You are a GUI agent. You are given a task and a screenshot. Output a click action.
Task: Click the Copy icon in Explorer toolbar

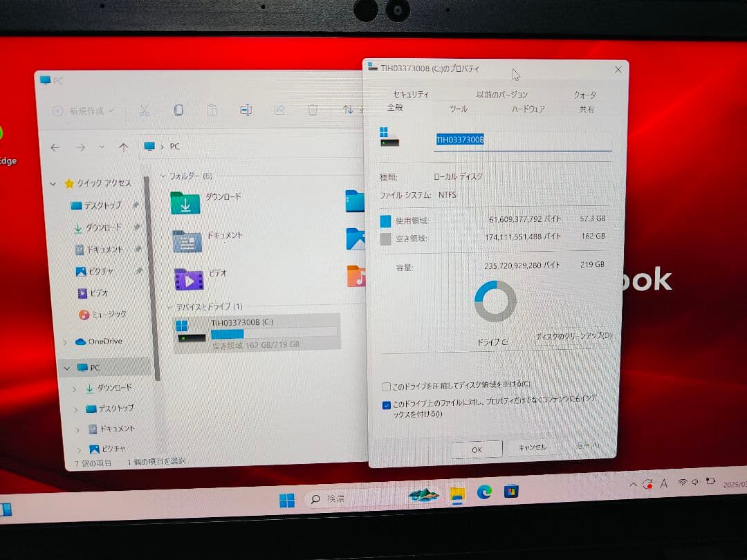(x=179, y=111)
